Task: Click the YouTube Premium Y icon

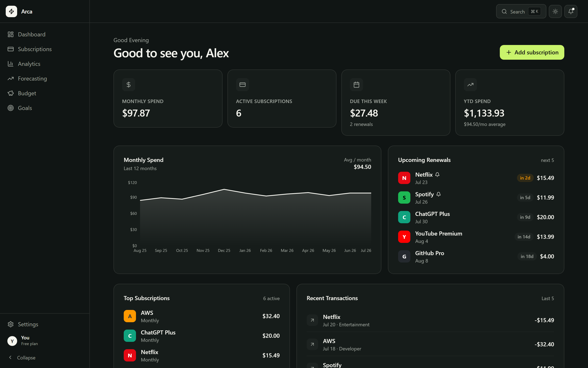Action: [404, 237]
